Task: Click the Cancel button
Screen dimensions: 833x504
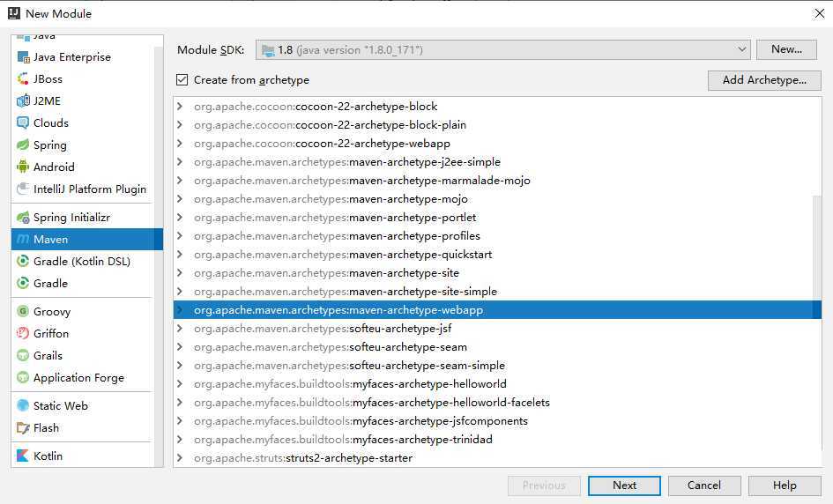Action: point(704,485)
